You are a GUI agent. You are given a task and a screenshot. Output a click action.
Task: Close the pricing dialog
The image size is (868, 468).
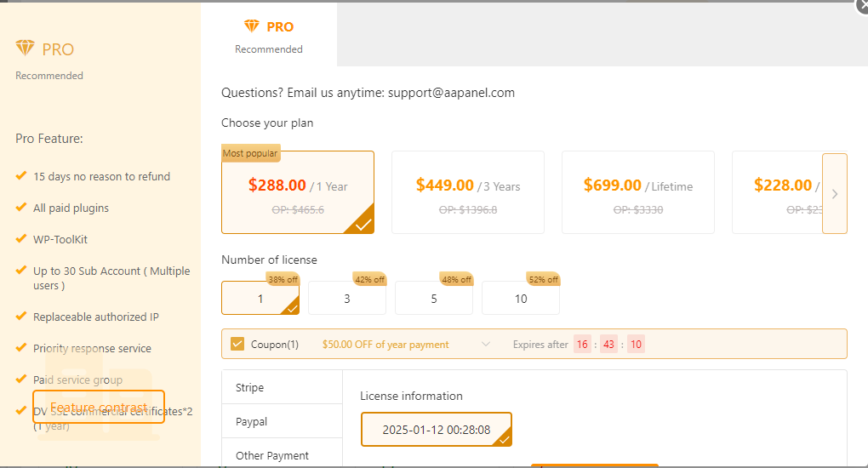point(861,7)
